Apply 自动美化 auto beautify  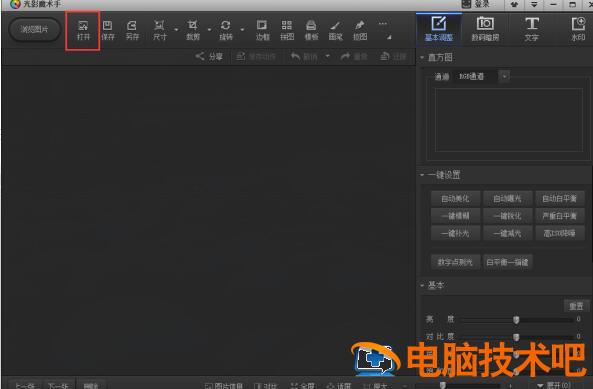click(x=455, y=198)
